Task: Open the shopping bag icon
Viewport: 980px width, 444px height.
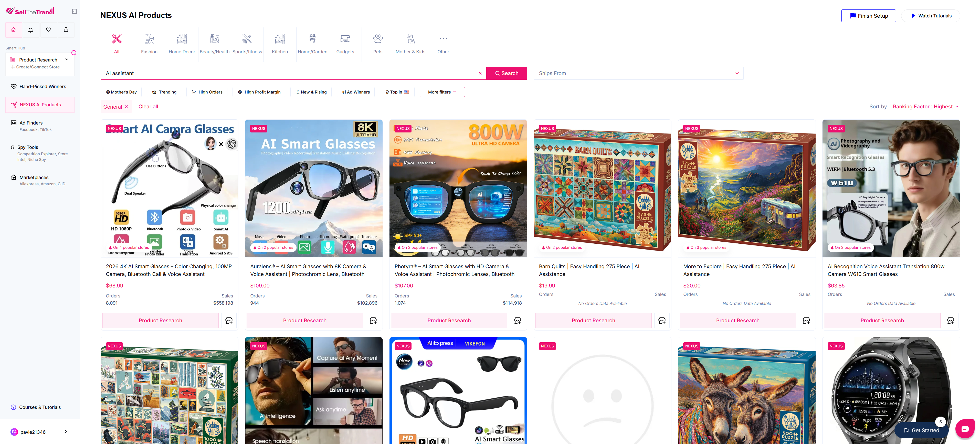Action: (x=66, y=30)
